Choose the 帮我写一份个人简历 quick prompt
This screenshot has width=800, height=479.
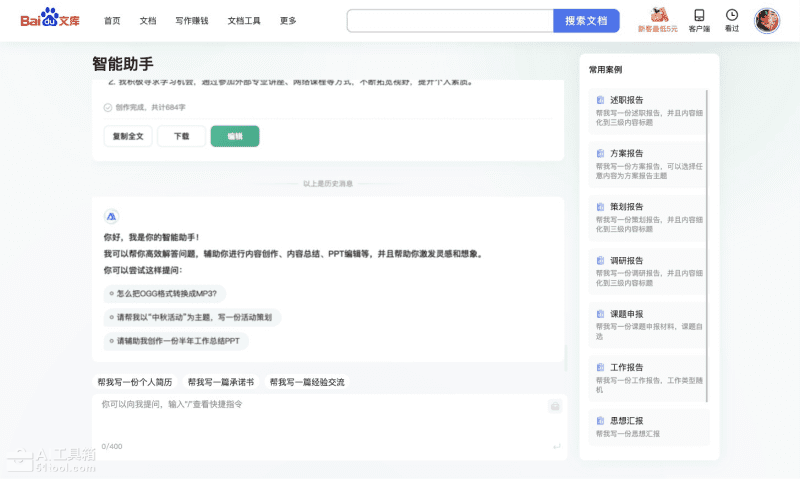coord(135,382)
